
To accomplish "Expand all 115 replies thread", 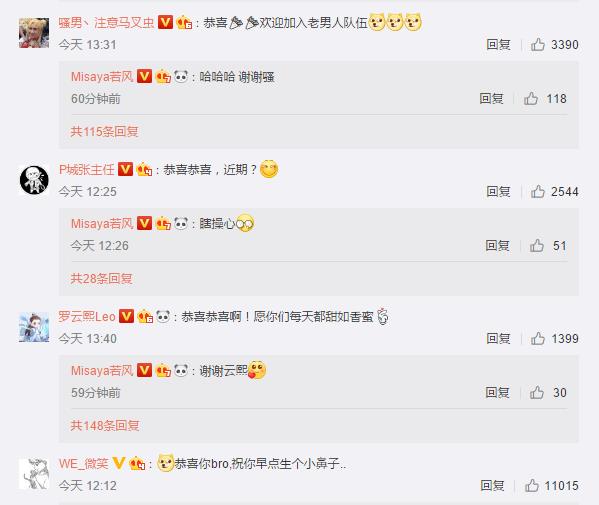I will pyautogui.click(x=104, y=132).
